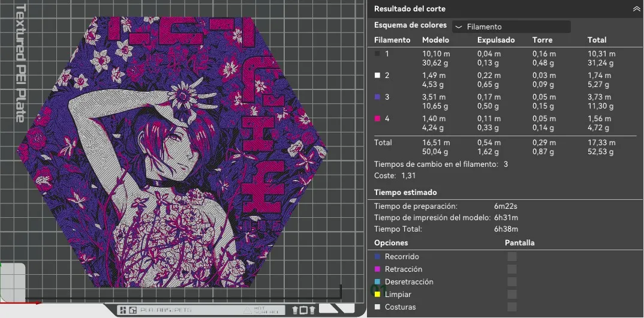Open the Esquema de colores Filamento dropdown
The height and width of the screenshot is (318, 644).
click(511, 27)
